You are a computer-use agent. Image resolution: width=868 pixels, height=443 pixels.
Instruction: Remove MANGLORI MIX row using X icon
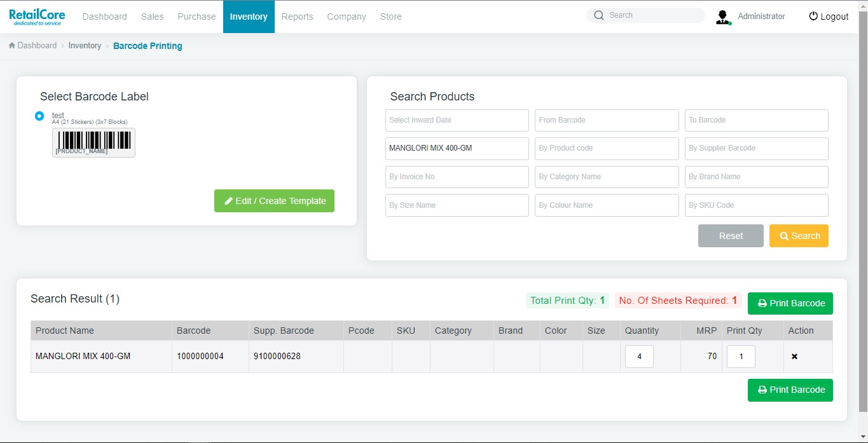794,357
